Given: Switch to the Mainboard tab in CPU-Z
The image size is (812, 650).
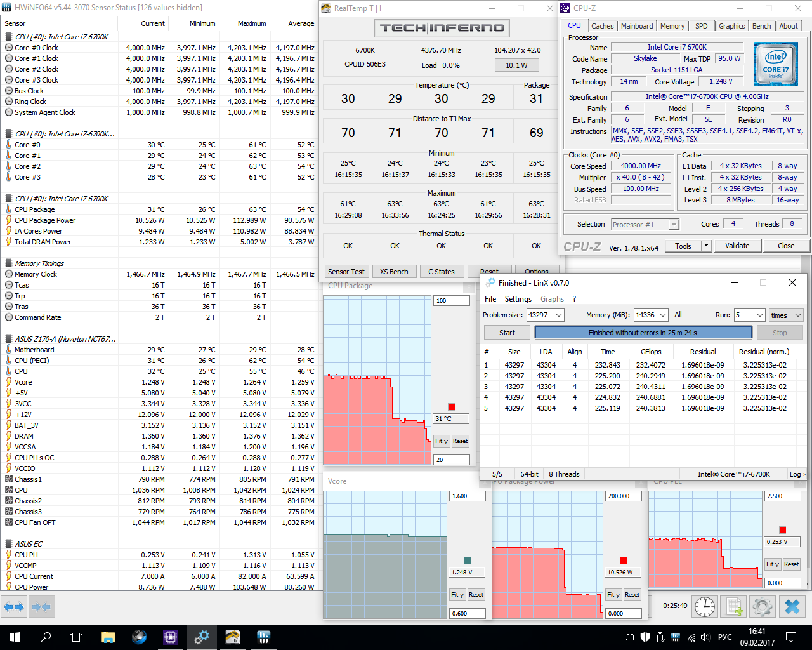Looking at the screenshot, I should pyautogui.click(x=637, y=26).
